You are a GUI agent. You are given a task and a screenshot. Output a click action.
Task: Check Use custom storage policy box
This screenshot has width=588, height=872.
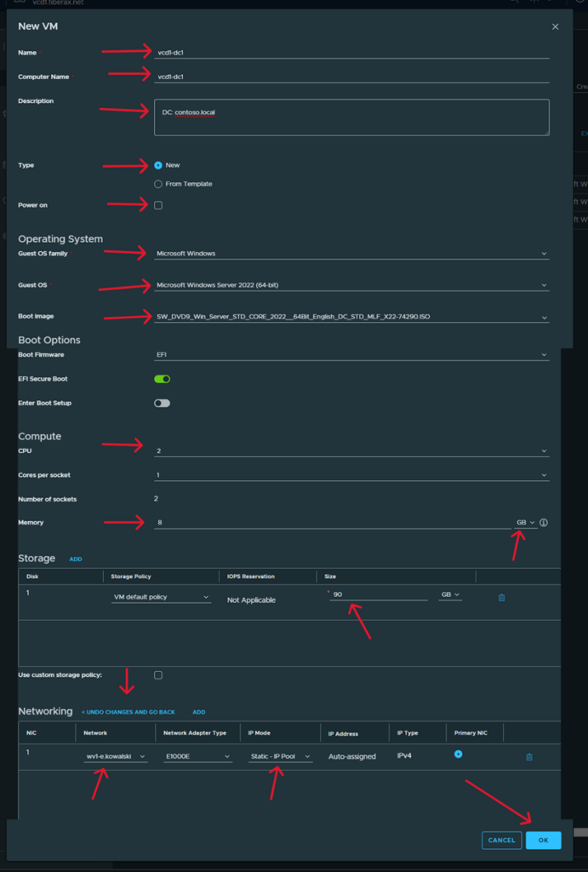pos(158,675)
